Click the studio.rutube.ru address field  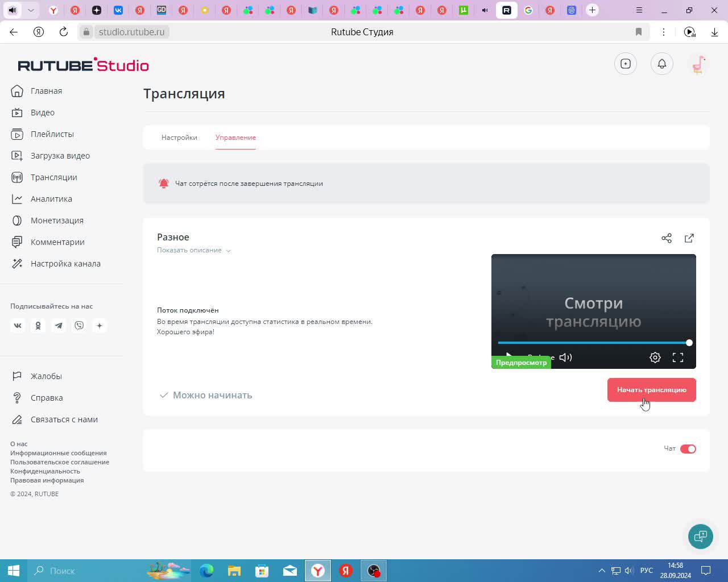coord(131,32)
